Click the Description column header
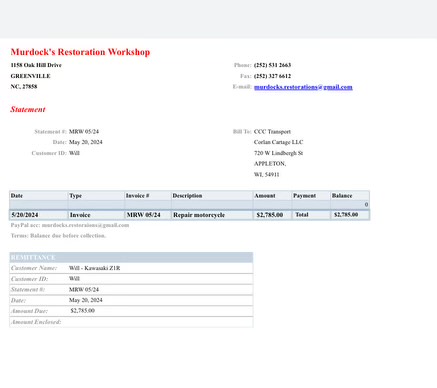The image size is (437, 388). (x=187, y=196)
